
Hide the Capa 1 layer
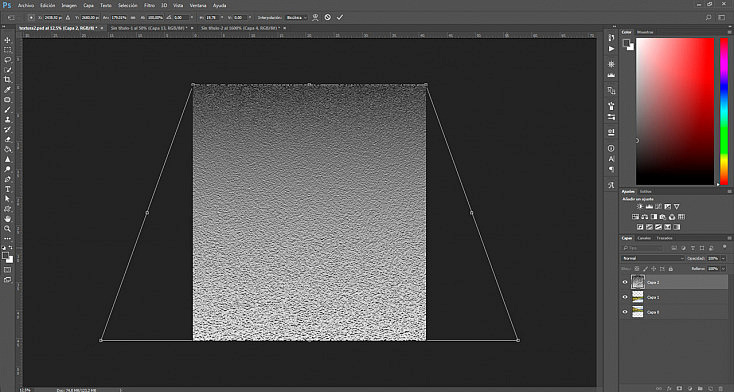(x=625, y=297)
